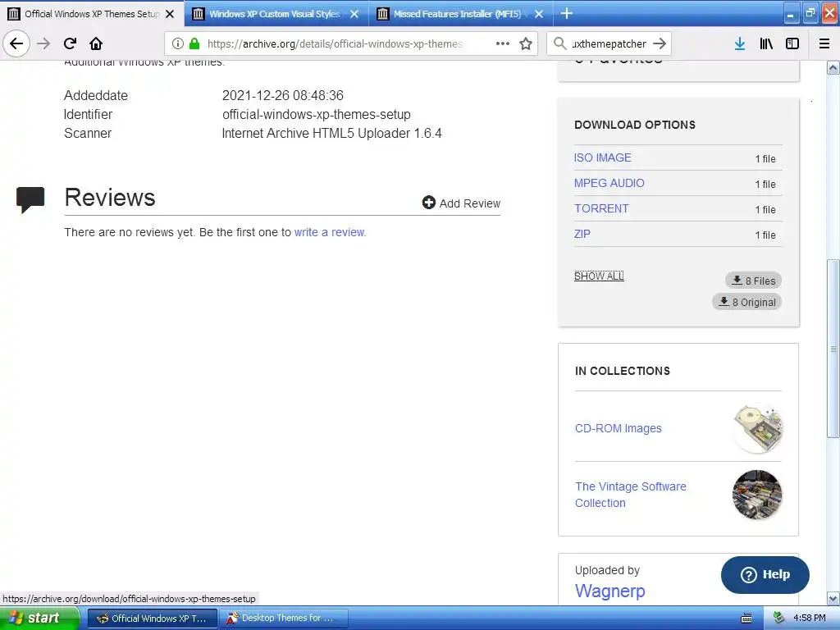Click the IN COLLECTIONS heading
The width and height of the screenshot is (840, 630).
[x=622, y=371]
